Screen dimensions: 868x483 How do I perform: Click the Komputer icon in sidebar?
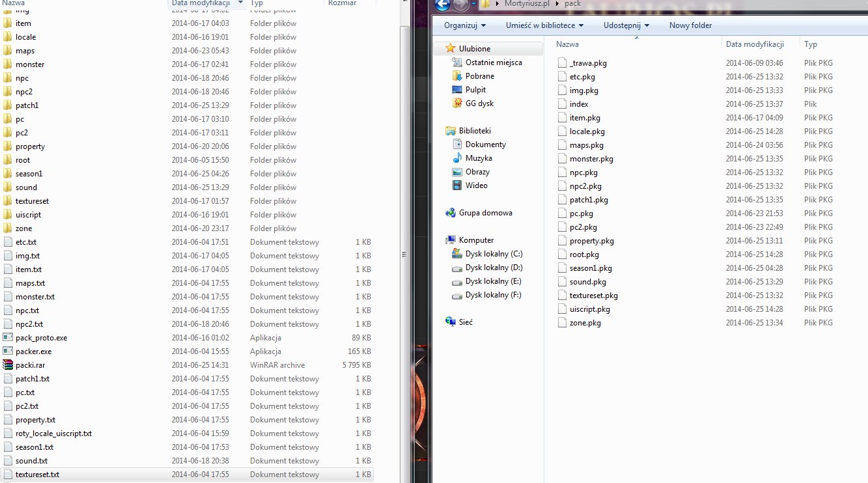pos(451,240)
